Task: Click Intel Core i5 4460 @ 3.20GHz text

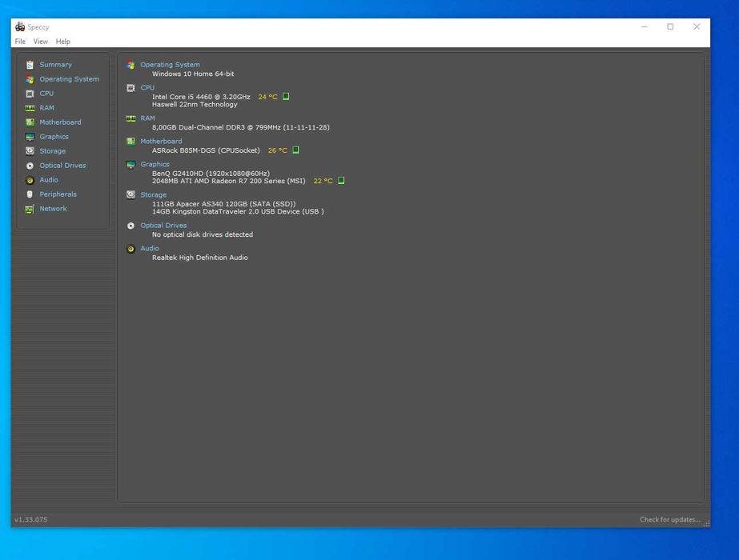Action: pyautogui.click(x=201, y=97)
